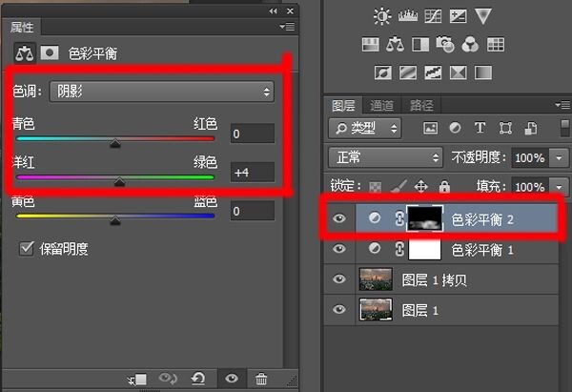Toggle adjustment layer visibility in Properties panel

tap(232, 379)
